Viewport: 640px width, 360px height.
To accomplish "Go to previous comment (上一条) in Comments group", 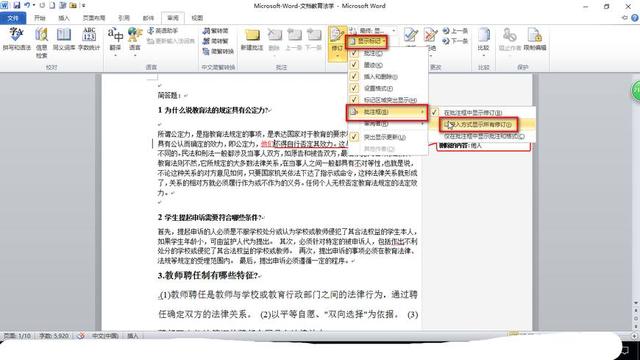I will click(x=293, y=39).
